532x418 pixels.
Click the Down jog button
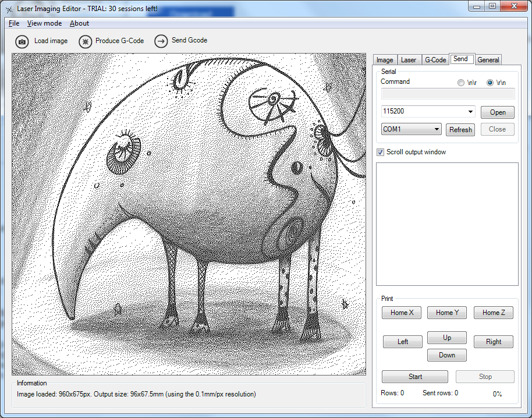(447, 355)
